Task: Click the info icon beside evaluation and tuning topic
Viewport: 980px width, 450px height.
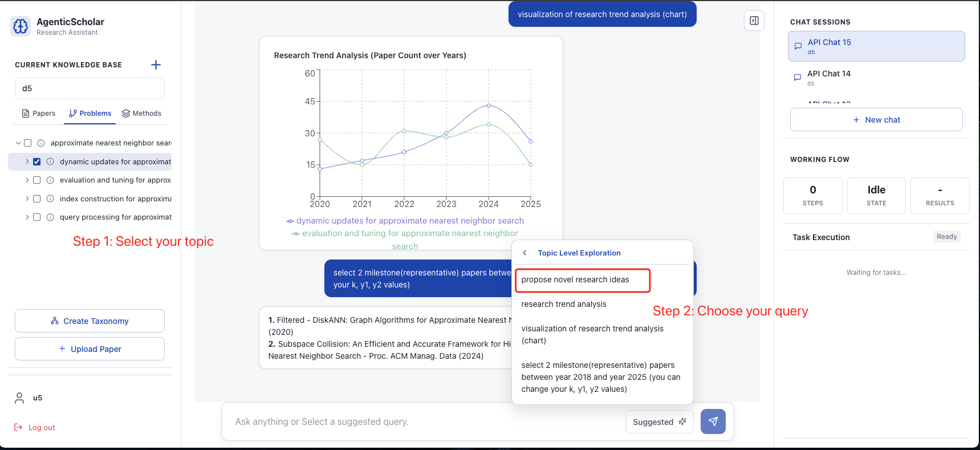Action: point(50,180)
